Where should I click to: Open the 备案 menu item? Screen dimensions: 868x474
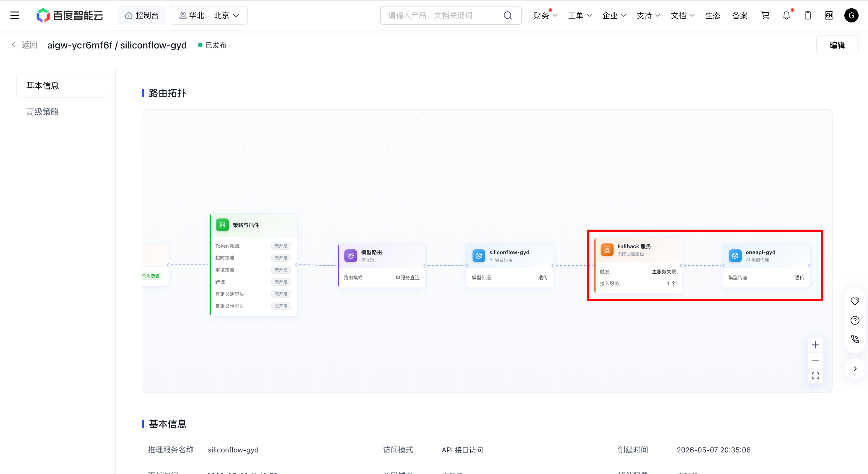pyautogui.click(x=740, y=16)
